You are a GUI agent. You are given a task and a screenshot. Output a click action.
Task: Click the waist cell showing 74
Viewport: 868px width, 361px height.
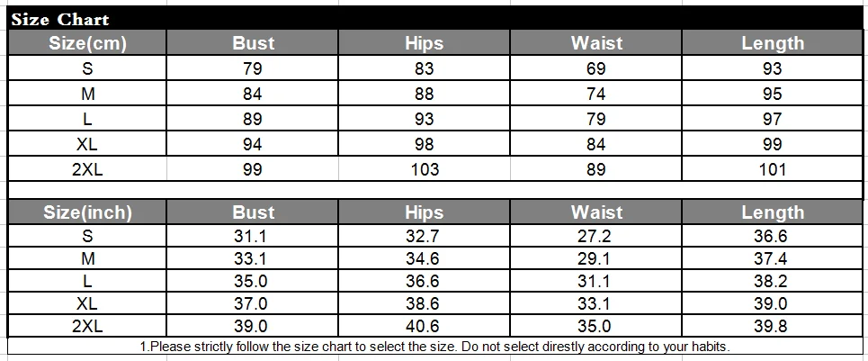(595, 94)
